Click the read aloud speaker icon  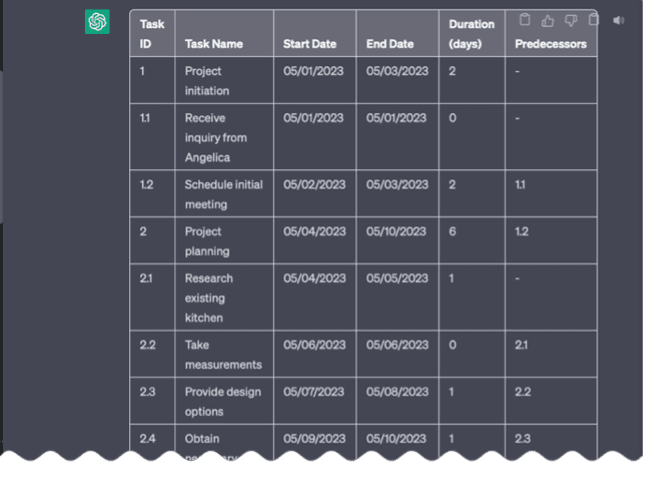point(619,20)
